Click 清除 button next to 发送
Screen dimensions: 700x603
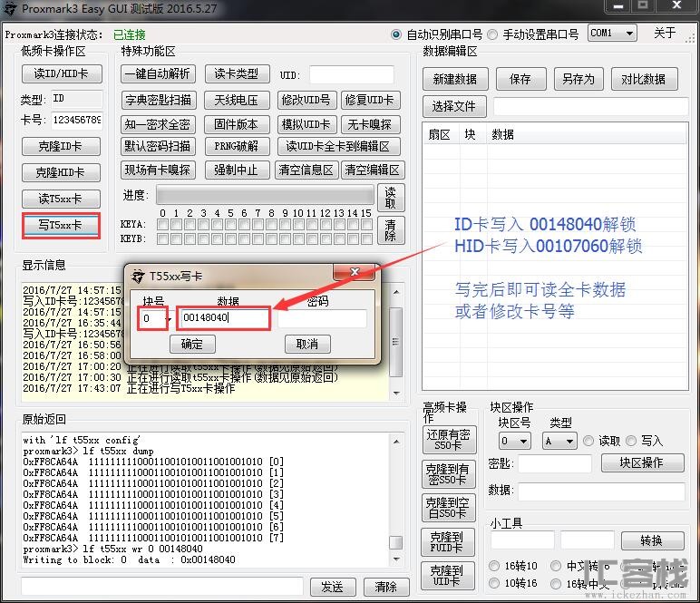pos(386,587)
